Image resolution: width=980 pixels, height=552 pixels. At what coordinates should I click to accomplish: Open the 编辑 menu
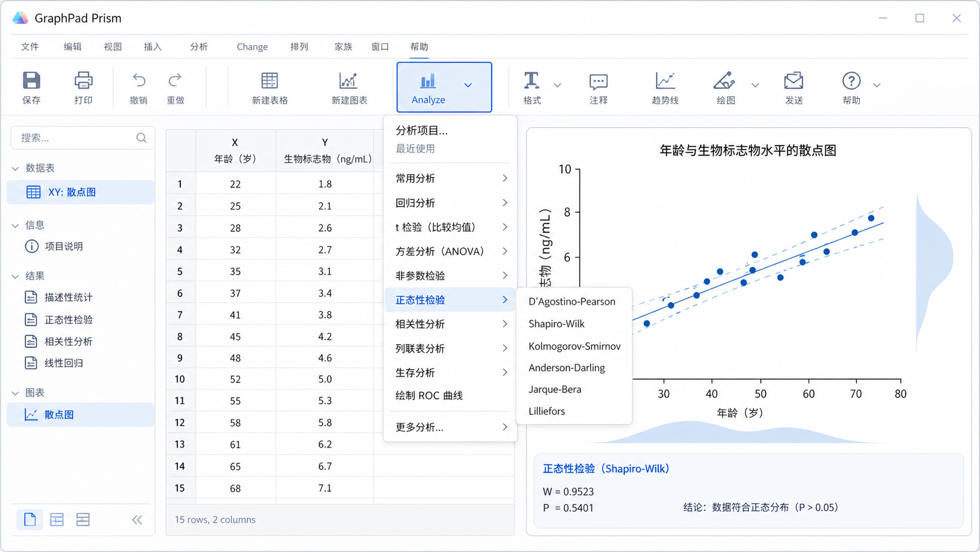73,46
